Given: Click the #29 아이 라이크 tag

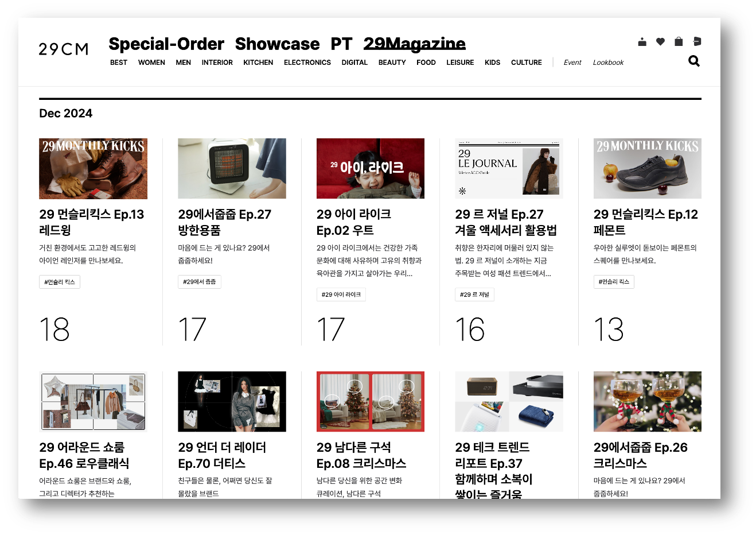Looking at the screenshot, I should pos(341,294).
